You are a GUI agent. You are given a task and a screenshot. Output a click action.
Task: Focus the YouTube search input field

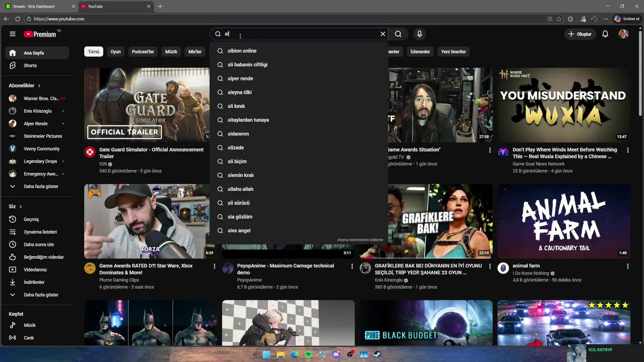pyautogui.click(x=299, y=34)
